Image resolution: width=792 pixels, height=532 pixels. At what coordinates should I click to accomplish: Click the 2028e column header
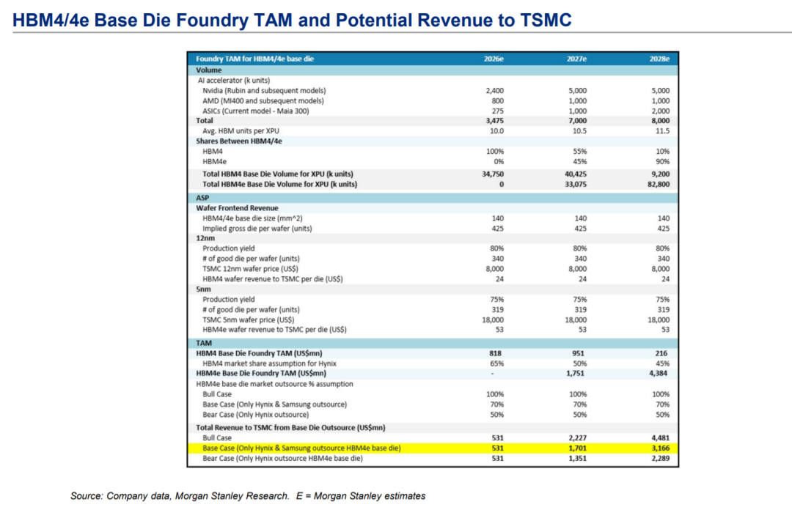pos(659,59)
